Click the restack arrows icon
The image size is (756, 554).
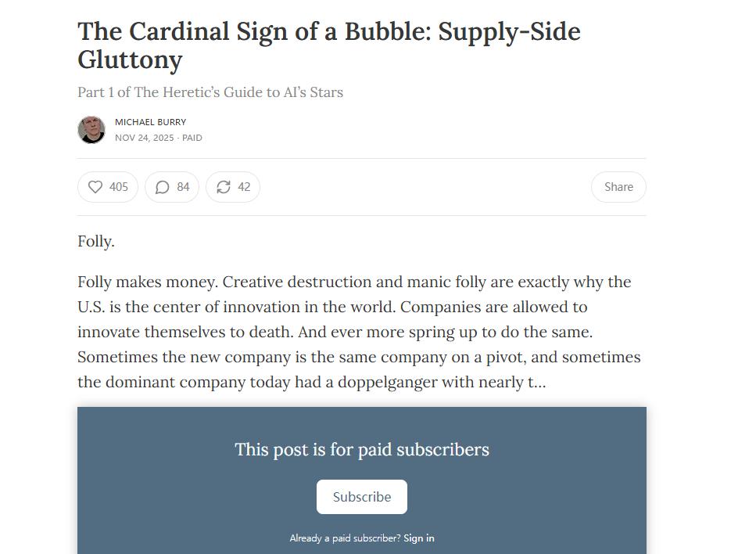coord(224,187)
